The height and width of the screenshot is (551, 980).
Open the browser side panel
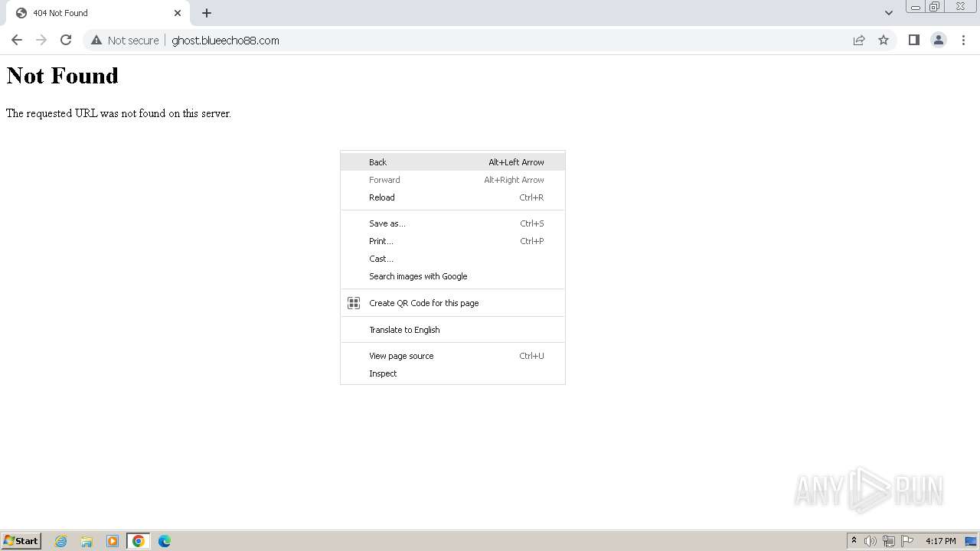coord(913,40)
